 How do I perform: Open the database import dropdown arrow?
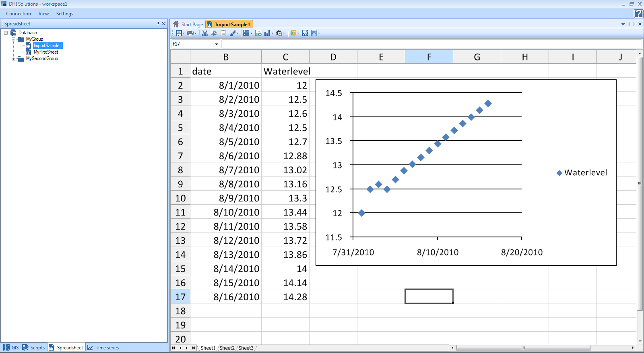click(298, 33)
